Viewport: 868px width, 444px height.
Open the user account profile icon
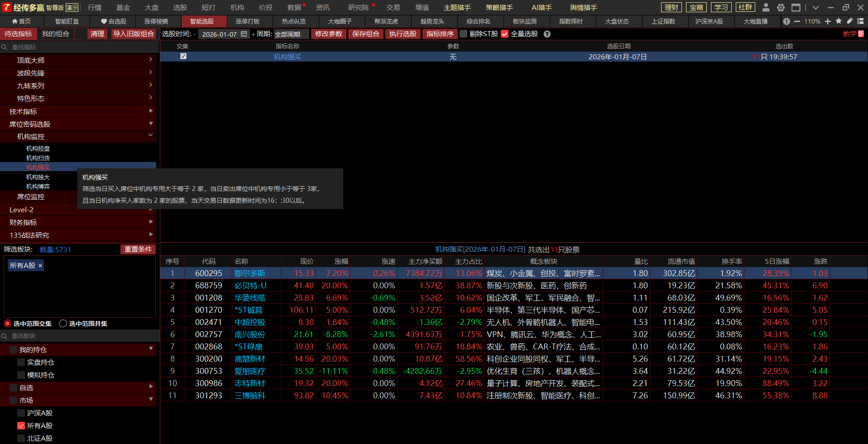point(766,8)
